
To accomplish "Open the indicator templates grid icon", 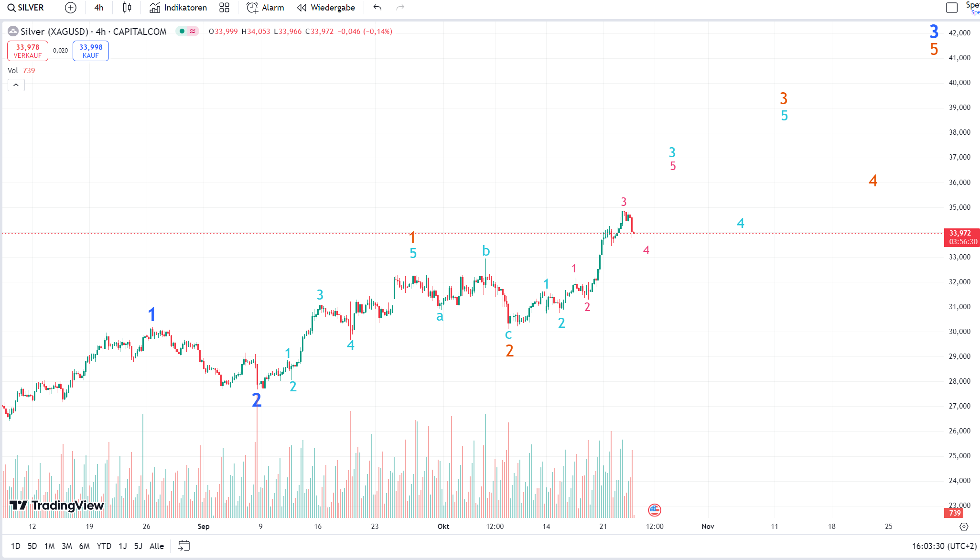I will point(224,8).
